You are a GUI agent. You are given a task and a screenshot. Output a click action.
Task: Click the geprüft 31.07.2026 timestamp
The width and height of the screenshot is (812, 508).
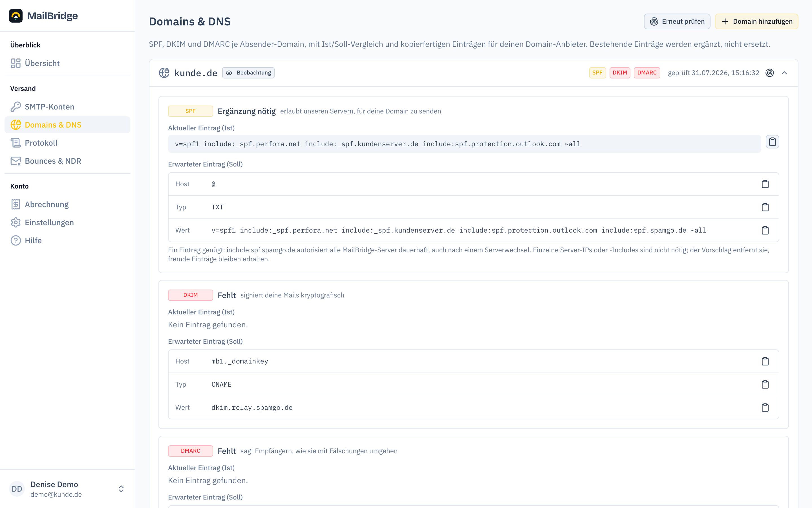(713, 73)
